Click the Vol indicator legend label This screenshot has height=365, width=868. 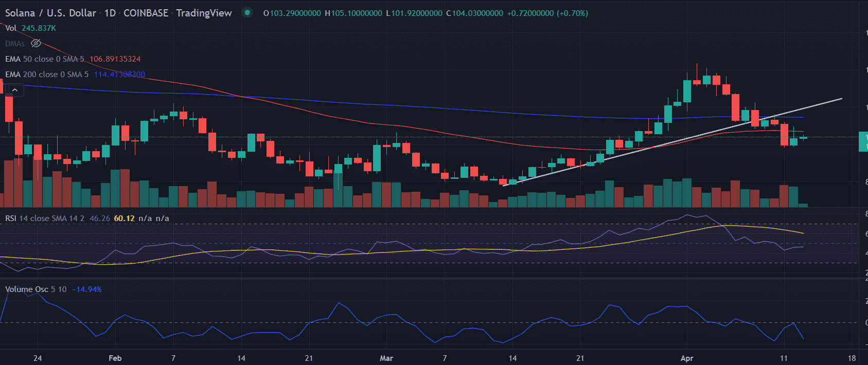(x=11, y=28)
